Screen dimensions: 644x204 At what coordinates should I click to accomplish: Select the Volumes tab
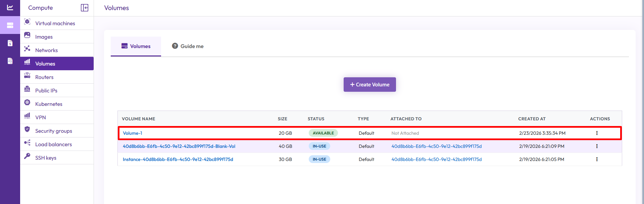(x=136, y=46)
